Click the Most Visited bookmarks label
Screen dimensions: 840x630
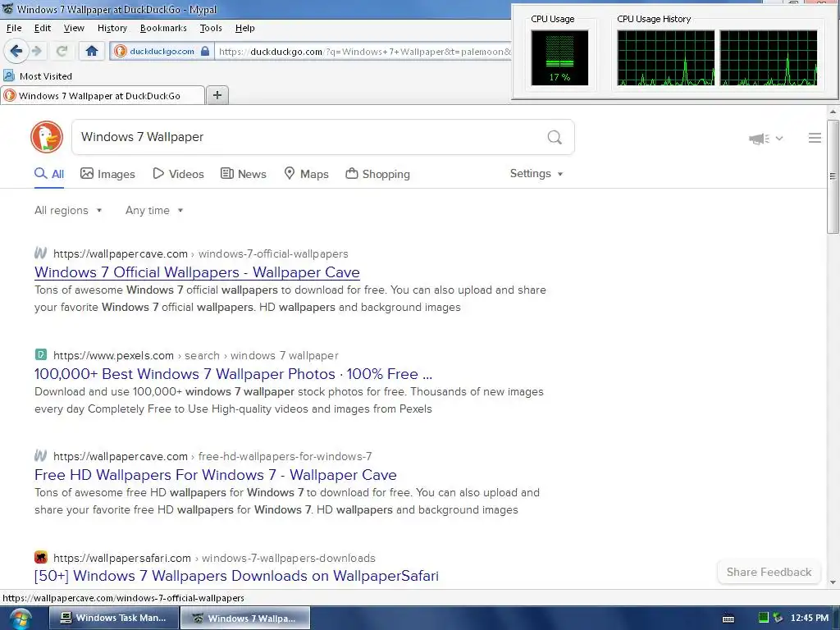click(x=46, y=76)
